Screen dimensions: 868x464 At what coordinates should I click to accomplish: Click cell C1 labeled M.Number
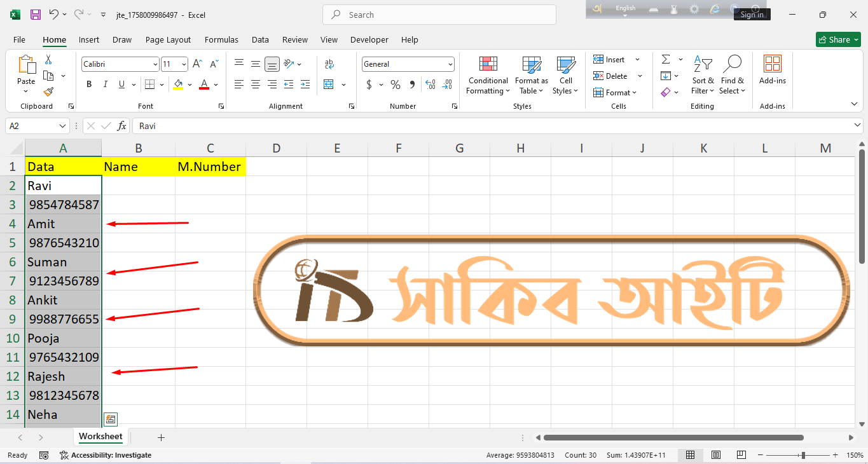(210, 167)
